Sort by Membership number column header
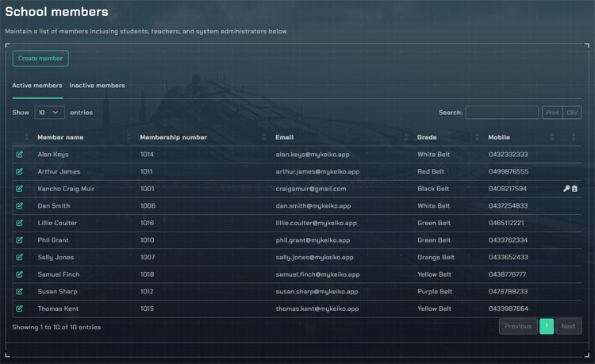 (x=173, y=137)
